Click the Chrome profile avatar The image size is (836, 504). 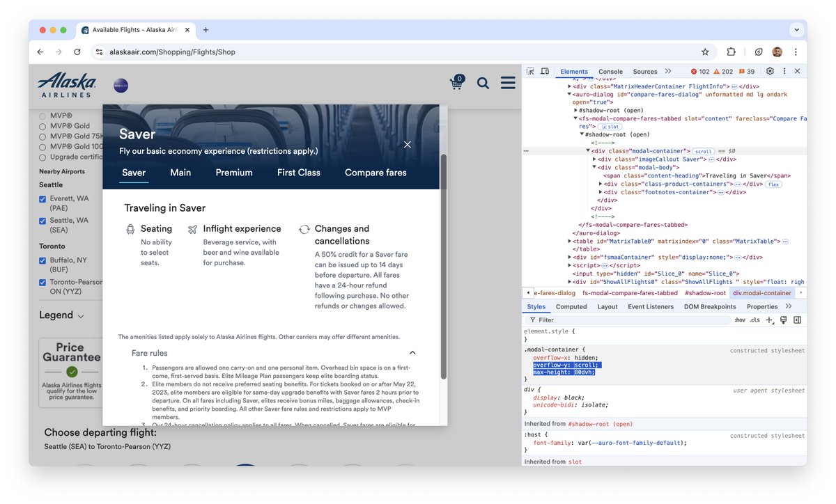[777, 52]
